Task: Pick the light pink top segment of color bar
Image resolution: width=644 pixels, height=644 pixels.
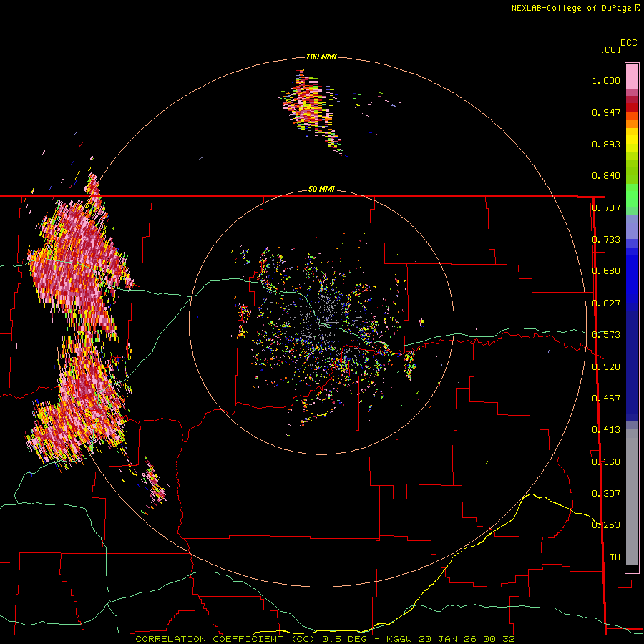Action: pos(632,76)
